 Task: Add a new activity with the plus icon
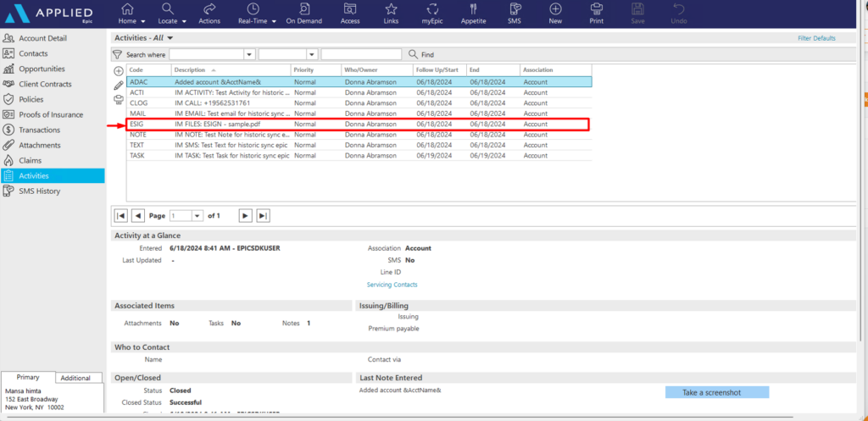pos(118,71)
